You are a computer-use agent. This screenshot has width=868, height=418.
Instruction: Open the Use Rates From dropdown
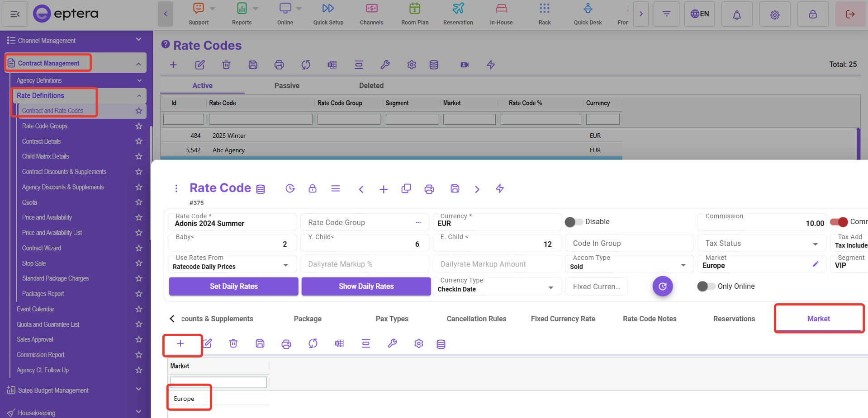point(285,265)
